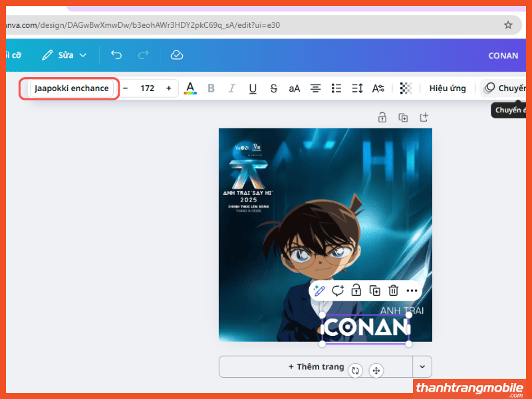Screen dimensions: 532x399
Task: Open the advanced text settings icon
Action: point(378,88)
